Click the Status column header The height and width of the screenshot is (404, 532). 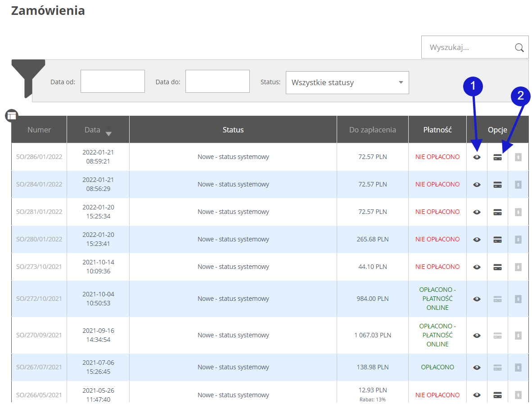(233, 130)
